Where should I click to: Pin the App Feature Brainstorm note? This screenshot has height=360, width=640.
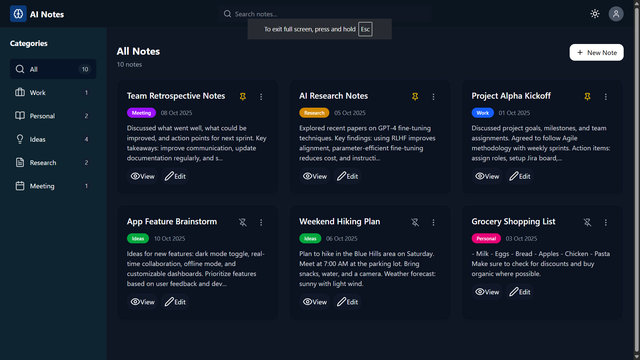tap(243, 222)
